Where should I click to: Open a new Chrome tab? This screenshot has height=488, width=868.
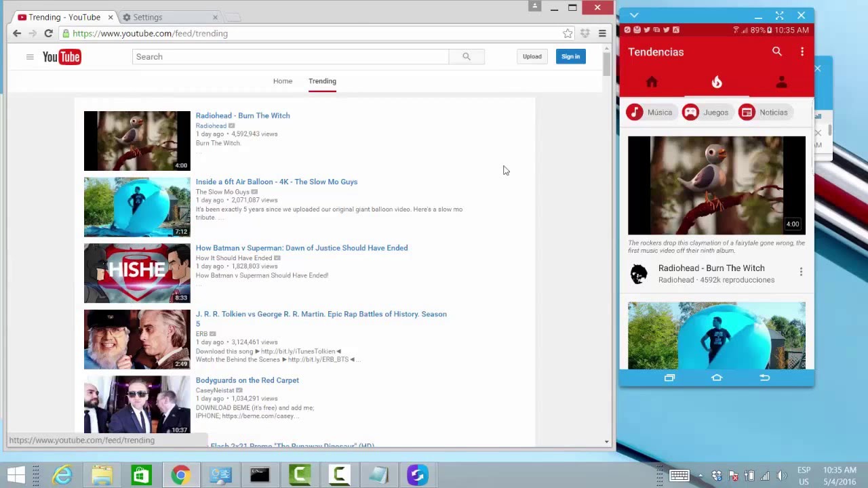click(232, 17)
